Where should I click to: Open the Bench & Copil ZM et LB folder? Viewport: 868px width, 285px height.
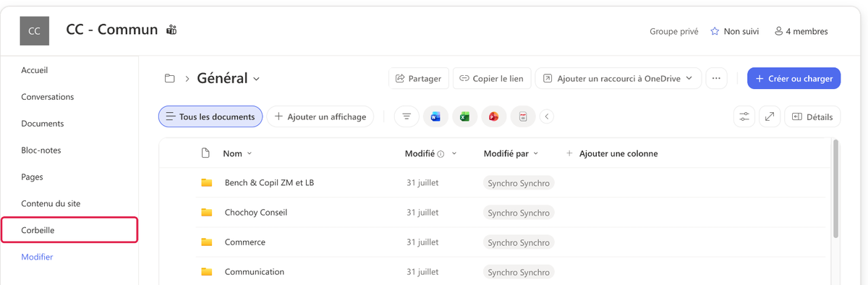(x=269, y=183)
